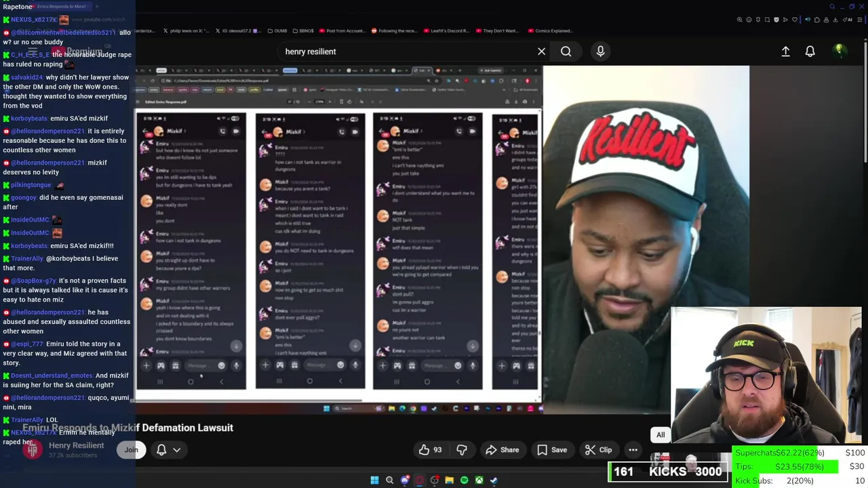Click the browser snapshot selection icon
The image size is (868, 488).
click(767, 20)
